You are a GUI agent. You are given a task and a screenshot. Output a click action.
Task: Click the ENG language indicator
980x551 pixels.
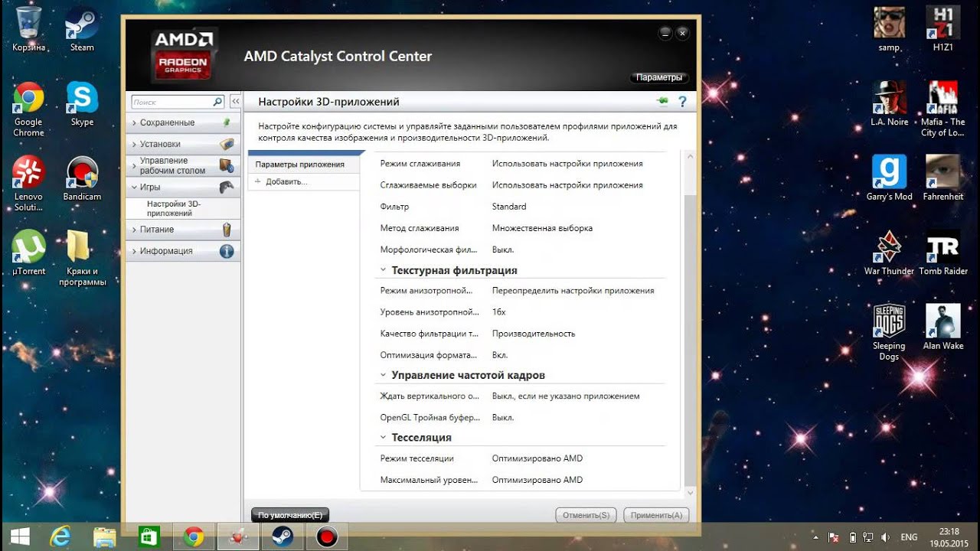tap(909, 537)
